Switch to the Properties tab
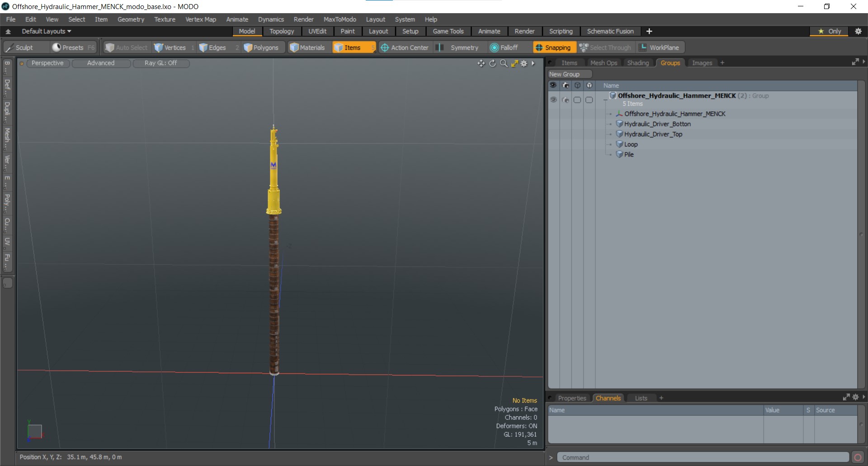The image size is (868, 466). (572, 398)
